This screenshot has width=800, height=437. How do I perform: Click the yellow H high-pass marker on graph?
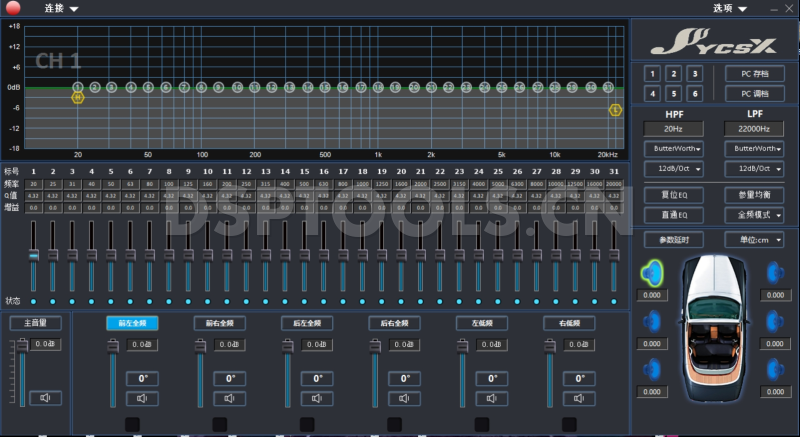[x=77, y=97]
